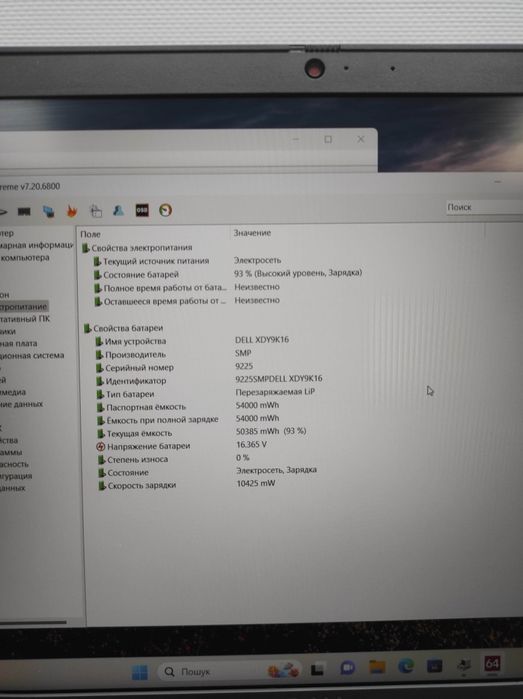This screenshot has width=523, height=699.
Task: Select the Имя компьютера tree item
Action: 25,258
